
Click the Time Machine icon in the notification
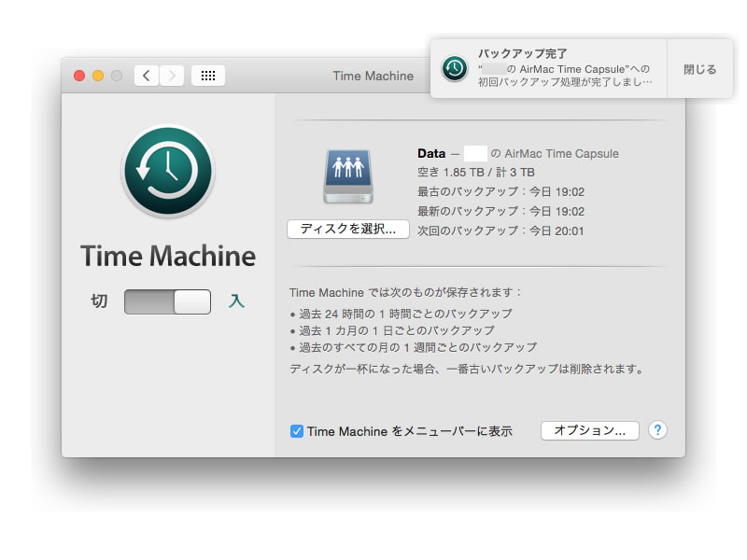point(454,68)
